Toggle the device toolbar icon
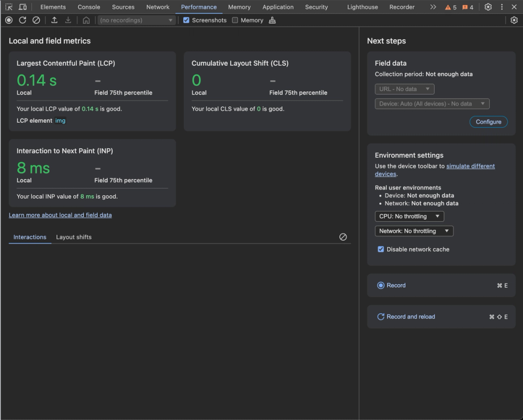Viewport: 523px width, 420px height. pyautogui.click(x=21, y=7)
